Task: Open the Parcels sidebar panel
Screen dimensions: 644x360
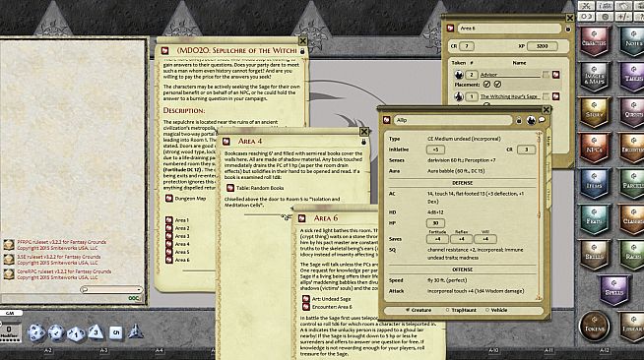Action: coord(632,184)
